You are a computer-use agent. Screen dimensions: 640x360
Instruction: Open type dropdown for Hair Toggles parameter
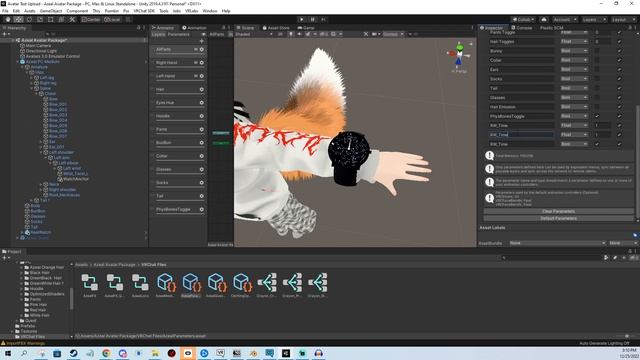click(574, 42)
